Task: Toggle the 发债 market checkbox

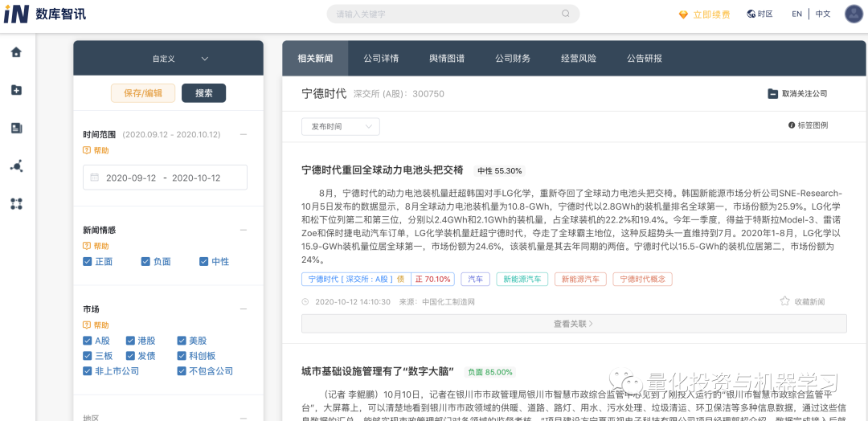Action: pyautogui.click(x=130, y=356)
